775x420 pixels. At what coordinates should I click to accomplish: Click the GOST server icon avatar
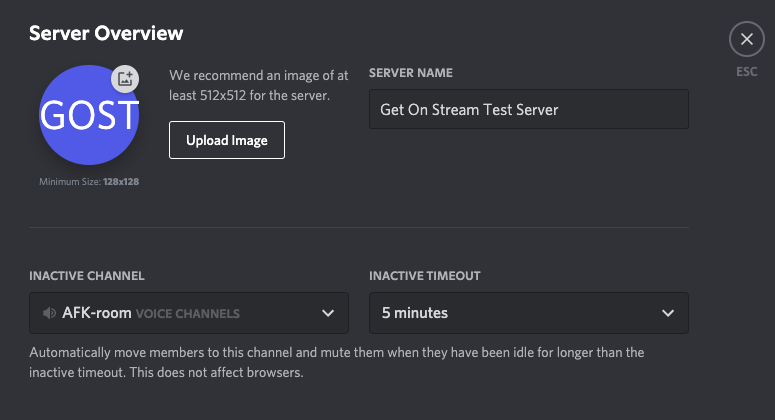(88, 117)
